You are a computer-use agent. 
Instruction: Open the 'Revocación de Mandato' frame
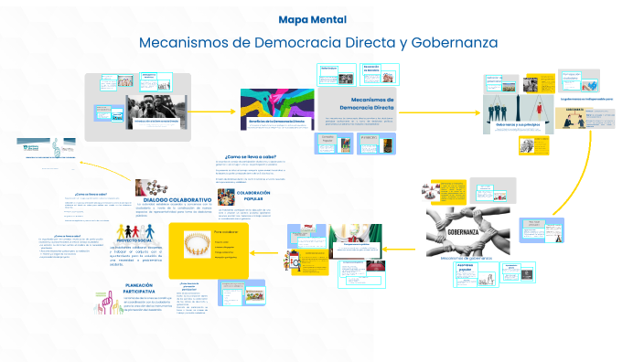[379, 74]
